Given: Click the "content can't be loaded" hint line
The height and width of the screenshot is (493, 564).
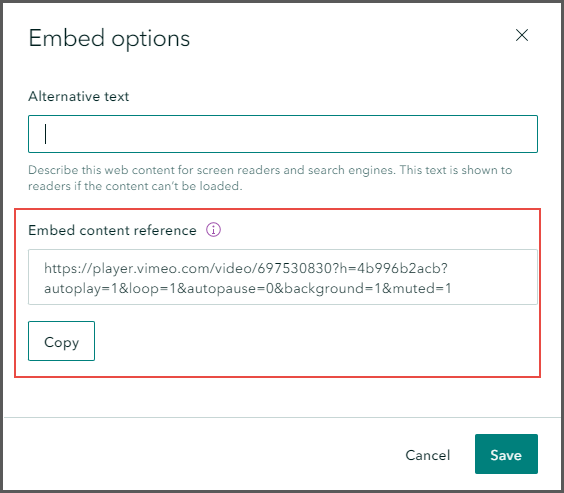Looking at the screenshot, I should tap(135, 186).
